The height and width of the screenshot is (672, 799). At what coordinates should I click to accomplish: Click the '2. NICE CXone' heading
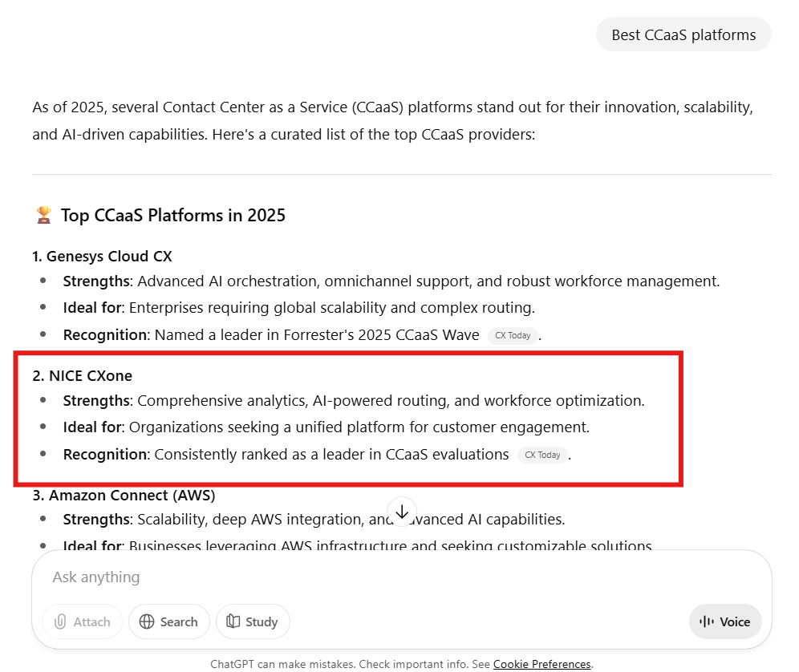[x=82, y=376]
